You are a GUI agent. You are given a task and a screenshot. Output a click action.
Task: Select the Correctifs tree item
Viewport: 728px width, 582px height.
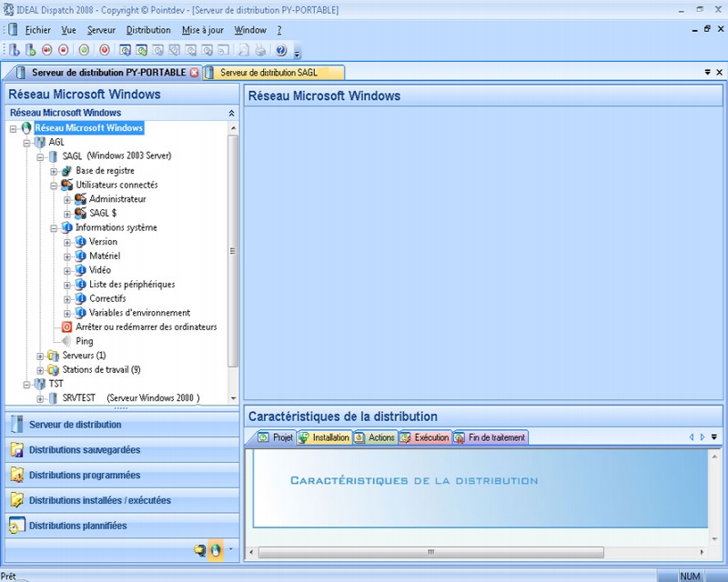pos(107,298)
